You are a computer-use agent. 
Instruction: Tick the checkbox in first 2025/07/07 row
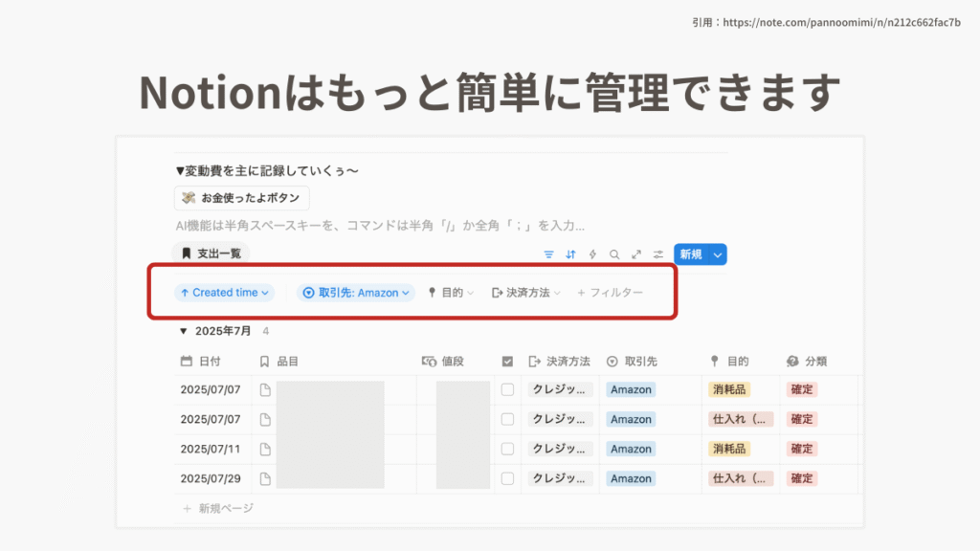[507, 389]
